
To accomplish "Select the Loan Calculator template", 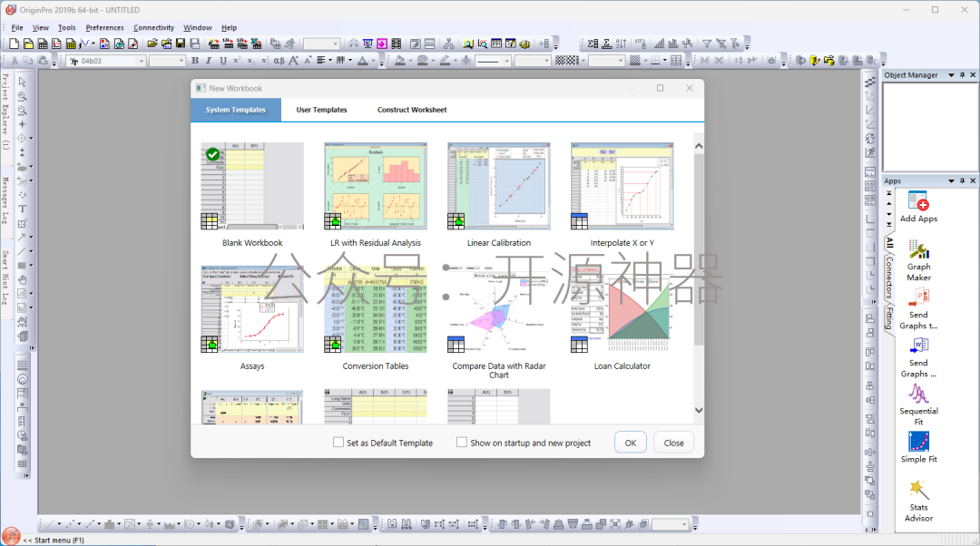I will tap(622, 318).
